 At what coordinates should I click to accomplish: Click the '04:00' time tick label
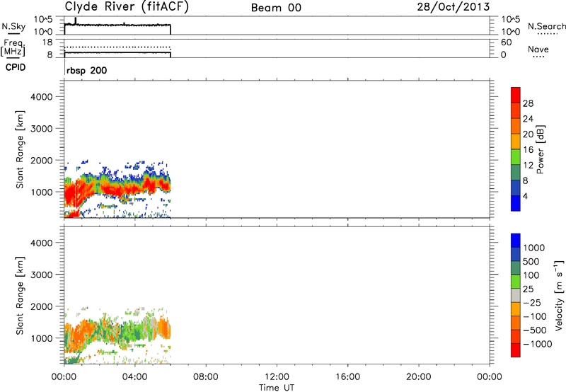pos(134,377)
